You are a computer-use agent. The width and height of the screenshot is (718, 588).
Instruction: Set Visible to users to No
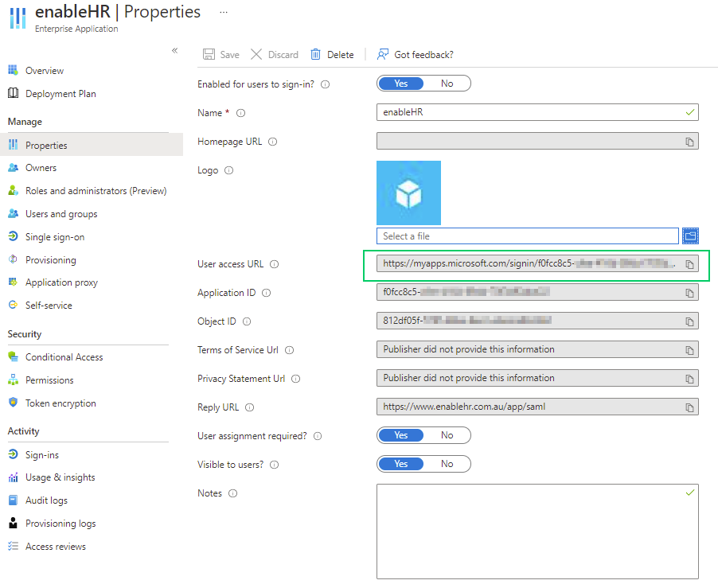447,464
